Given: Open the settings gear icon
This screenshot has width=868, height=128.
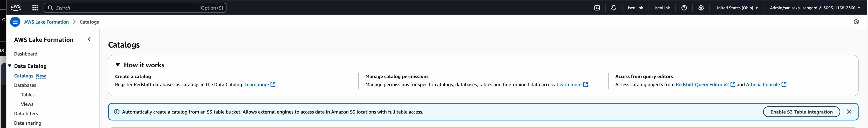Looking at the screenshot, I should [701, 8].
